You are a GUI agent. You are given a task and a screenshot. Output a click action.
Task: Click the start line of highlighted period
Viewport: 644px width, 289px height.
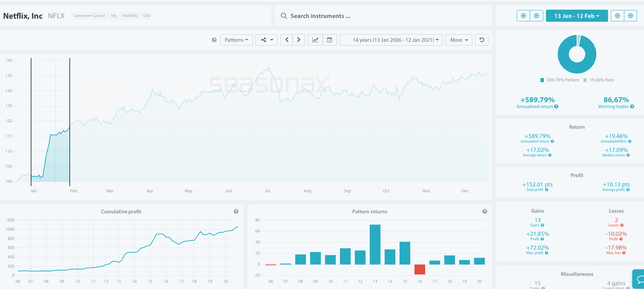tap(31, 122)
